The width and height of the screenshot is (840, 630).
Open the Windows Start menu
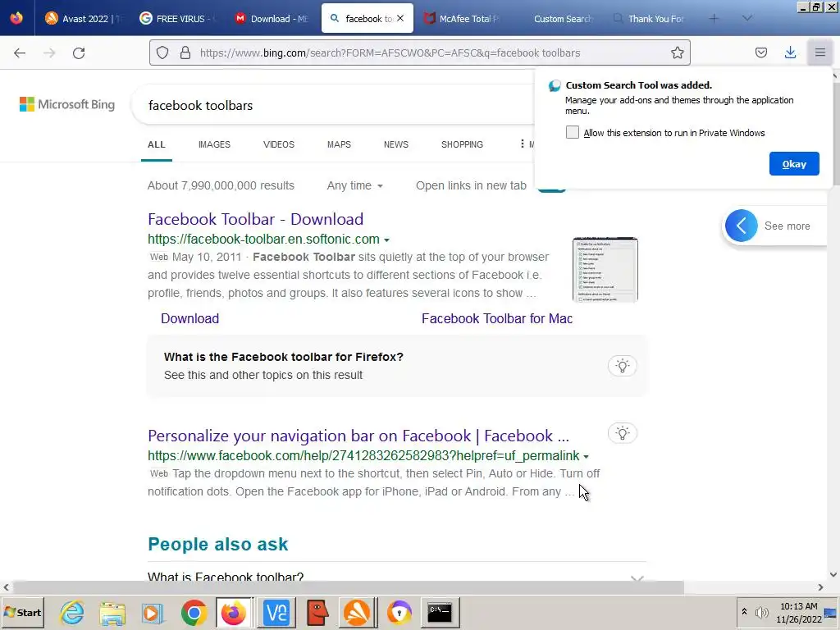click(x=23, y=612)
